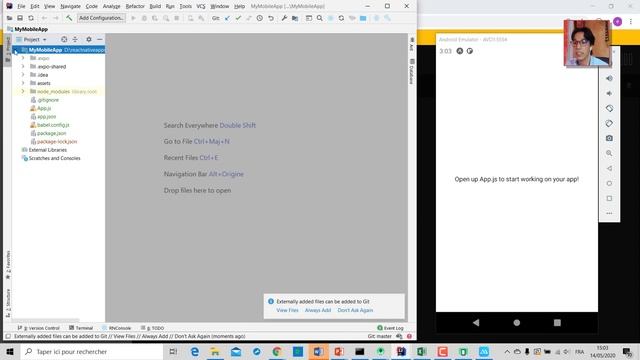Select App.js in project tree
This screenshot has width=640, height=360.
pos(44,108)
